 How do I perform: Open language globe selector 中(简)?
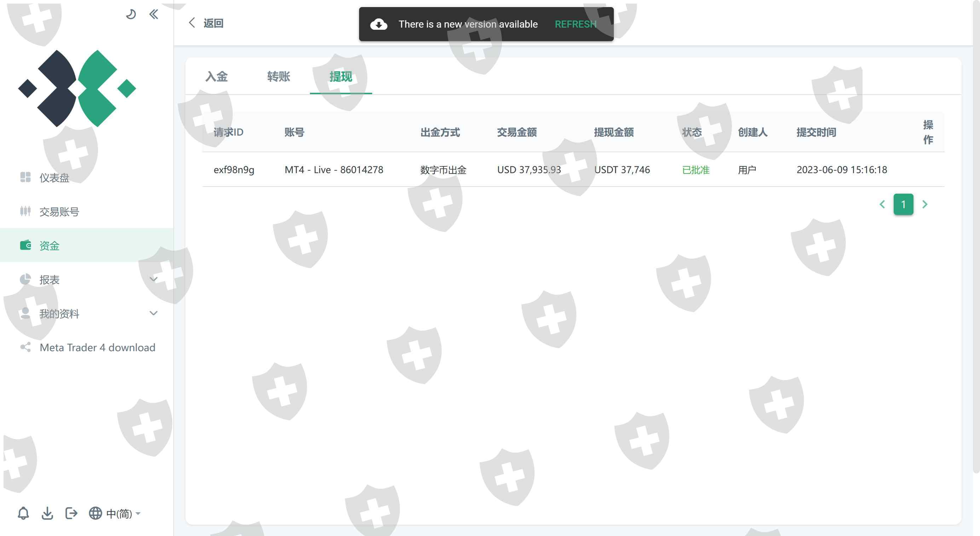[115, 513]
